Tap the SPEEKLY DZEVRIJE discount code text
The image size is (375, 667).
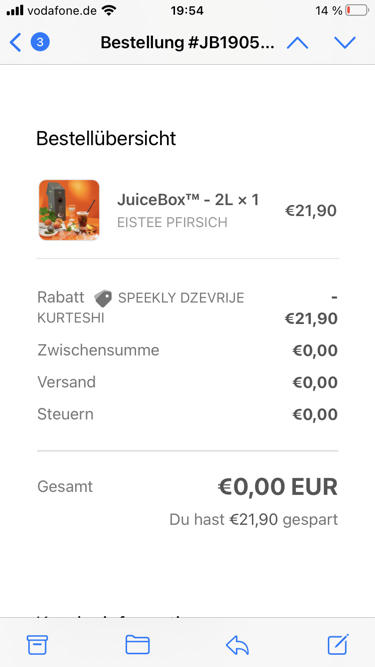coord(181,298)
